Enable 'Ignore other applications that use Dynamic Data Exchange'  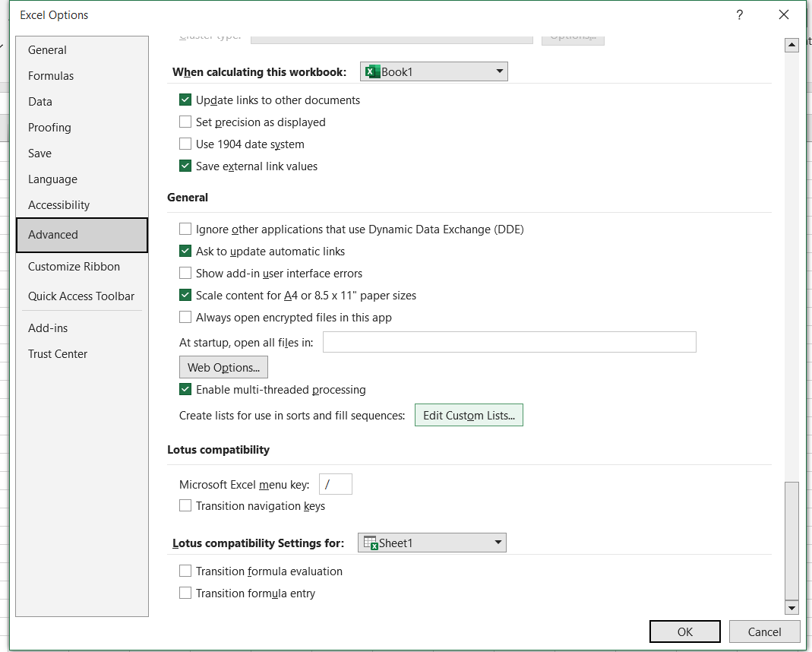click(185, 229)
